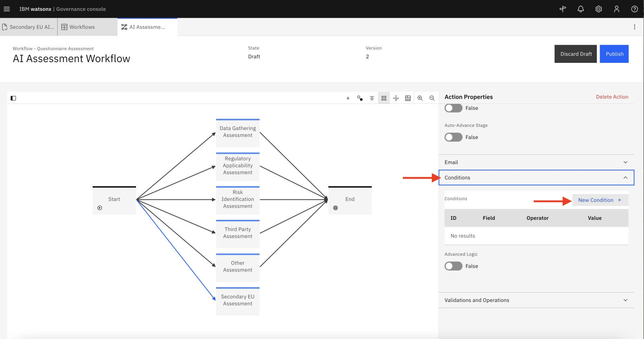Image resolution: width=644 pixels, height=339 pixels.
Task: Open the notifications bell
Action: [580, 9]
